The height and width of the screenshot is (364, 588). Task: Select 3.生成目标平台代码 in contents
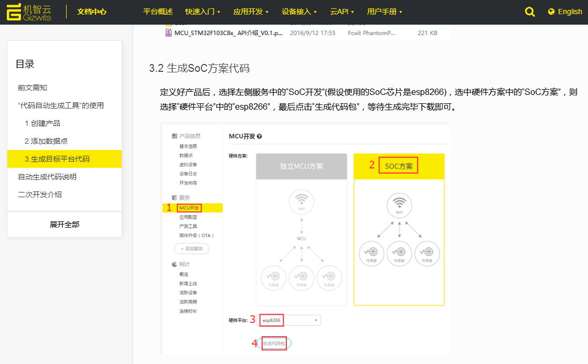pos(57,159)
